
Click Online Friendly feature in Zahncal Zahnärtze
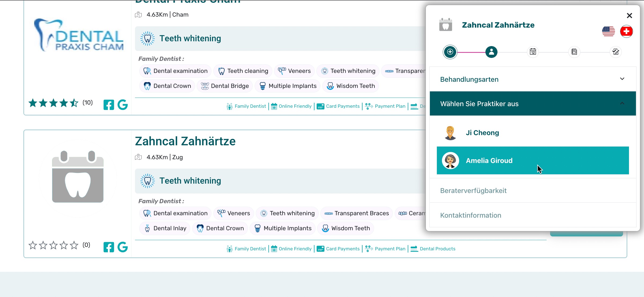tap(291, 249)
